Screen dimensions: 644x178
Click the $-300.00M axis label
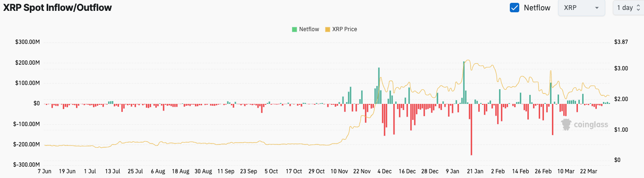coord(26,164)
